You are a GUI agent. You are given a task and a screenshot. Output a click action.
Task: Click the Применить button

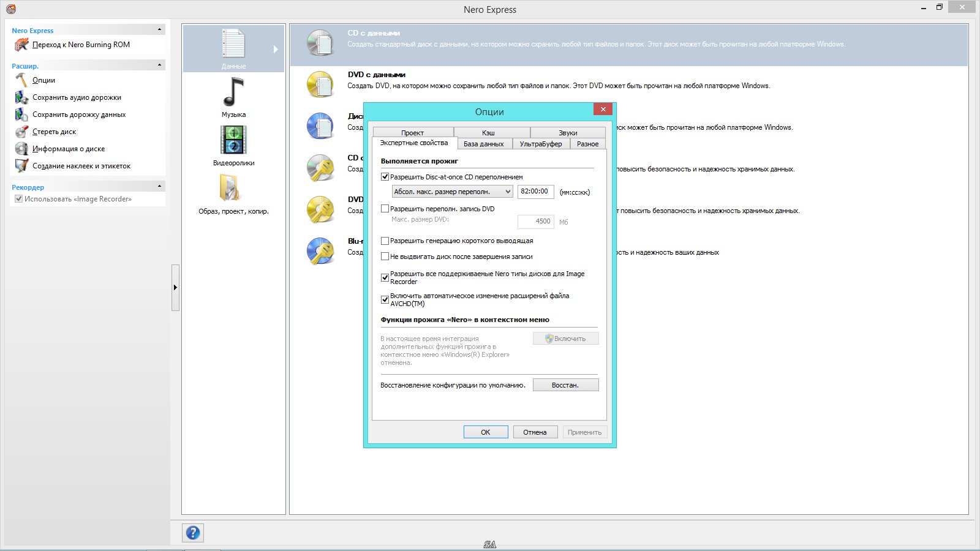coord(585,432)
